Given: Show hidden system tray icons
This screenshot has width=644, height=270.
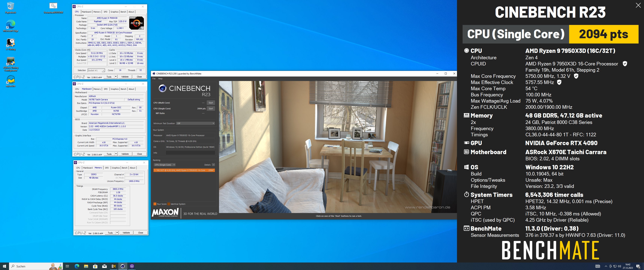Looking at the screenshot, I should pyautogui.click(x=606, y=266).
